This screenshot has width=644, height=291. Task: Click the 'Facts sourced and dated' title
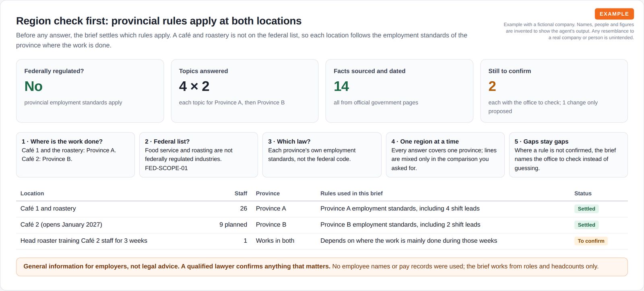pyautogui.click(x=369, y=71)
